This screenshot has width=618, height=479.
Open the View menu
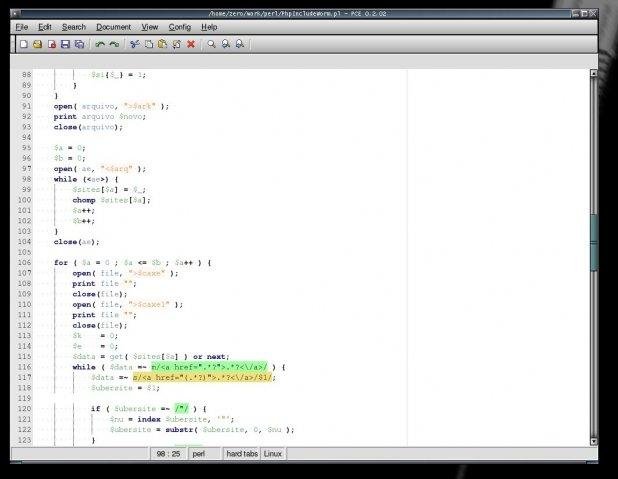150,27
